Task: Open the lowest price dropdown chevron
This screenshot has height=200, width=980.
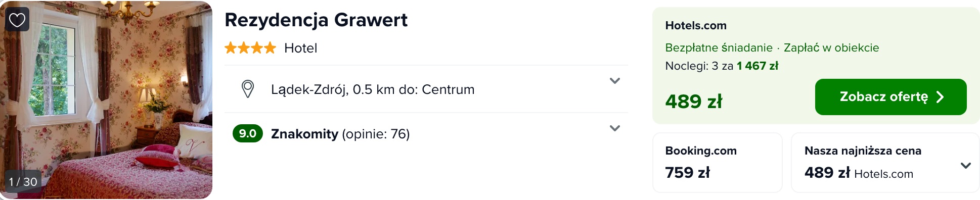Action: 965,166
